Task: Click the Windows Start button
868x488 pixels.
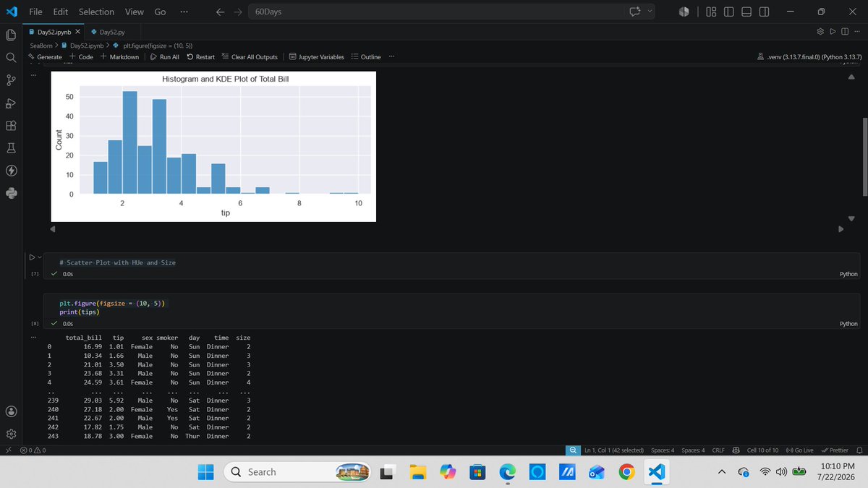Action: tap(206, 471)
